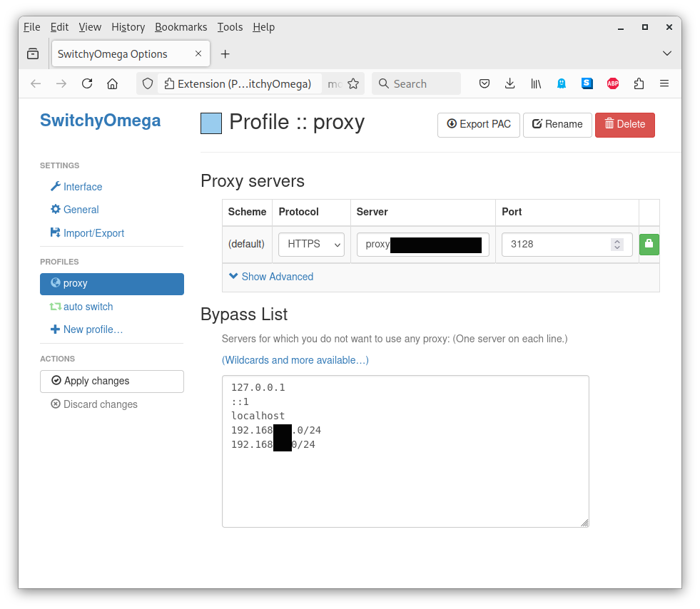Maximize the Firefox window

644,27
